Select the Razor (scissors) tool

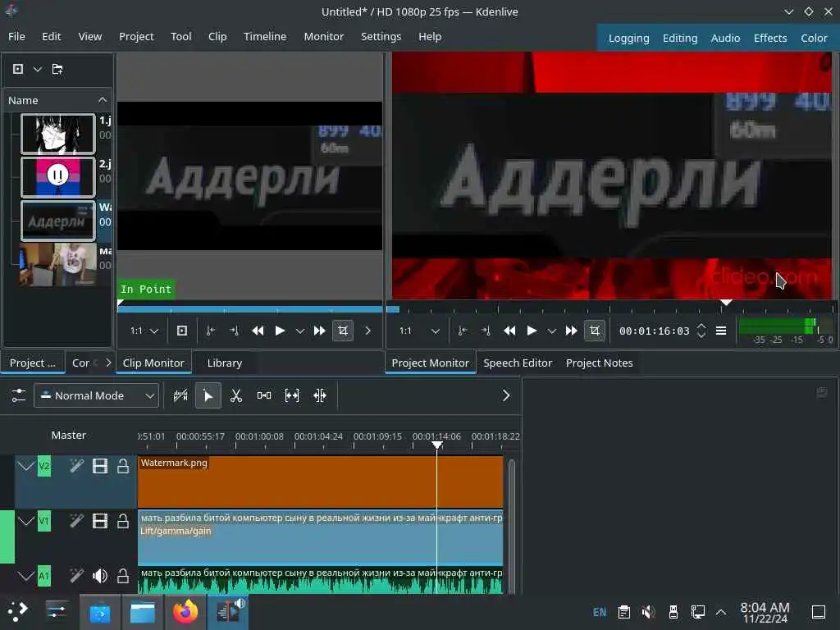point(235,396)
